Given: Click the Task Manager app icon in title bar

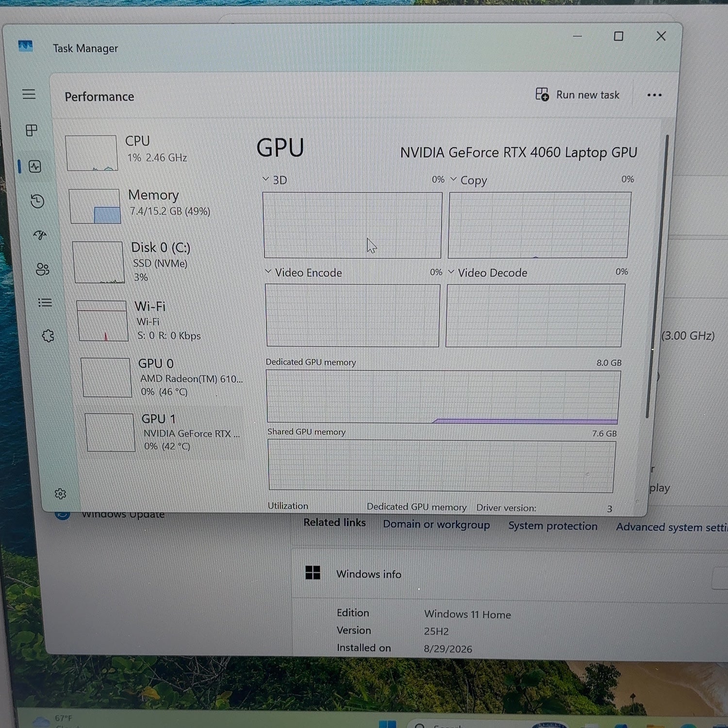Looking at the screenshot, I should tap(25, 47).
